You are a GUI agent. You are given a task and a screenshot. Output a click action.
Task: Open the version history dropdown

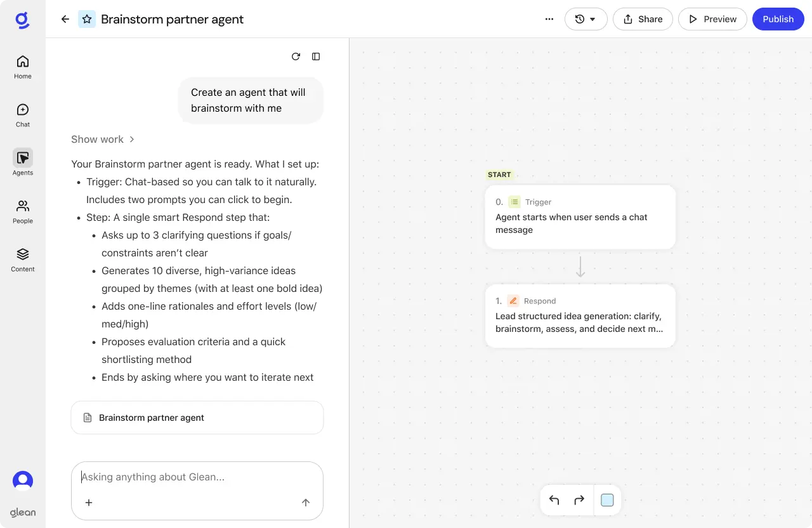(x=586, y=19)
